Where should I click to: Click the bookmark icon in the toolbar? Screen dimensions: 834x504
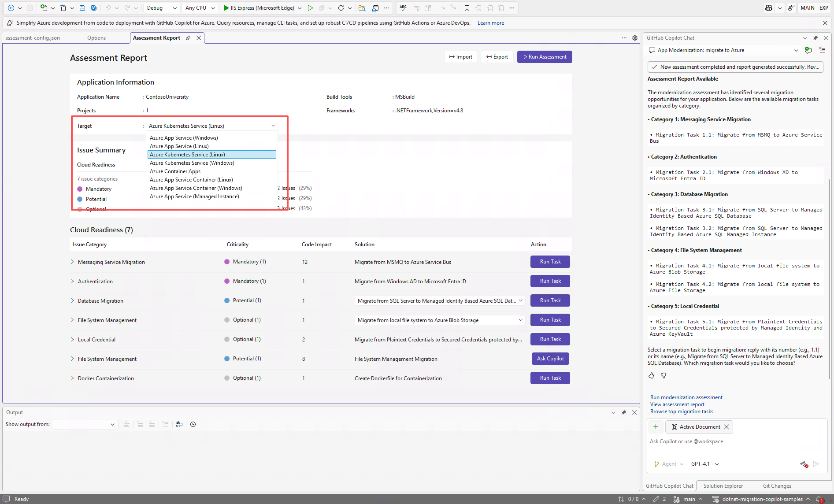point(467,8)
